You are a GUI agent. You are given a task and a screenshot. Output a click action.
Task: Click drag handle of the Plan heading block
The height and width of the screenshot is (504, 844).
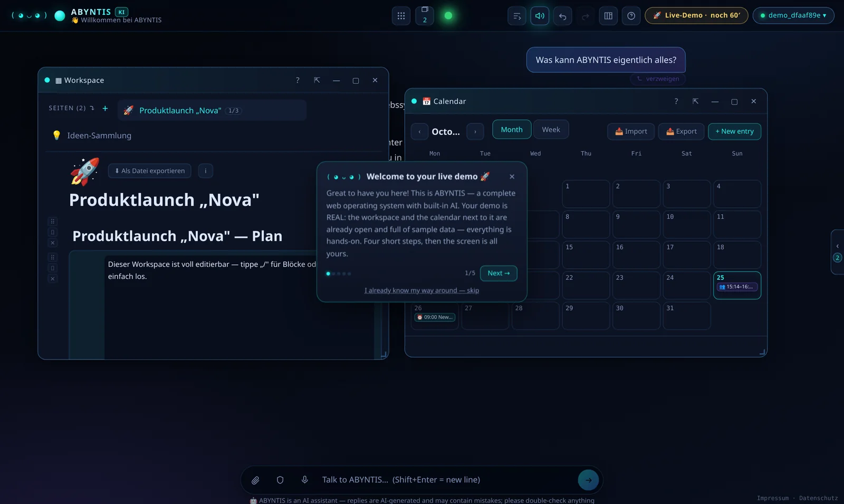[x=52, y=221]
